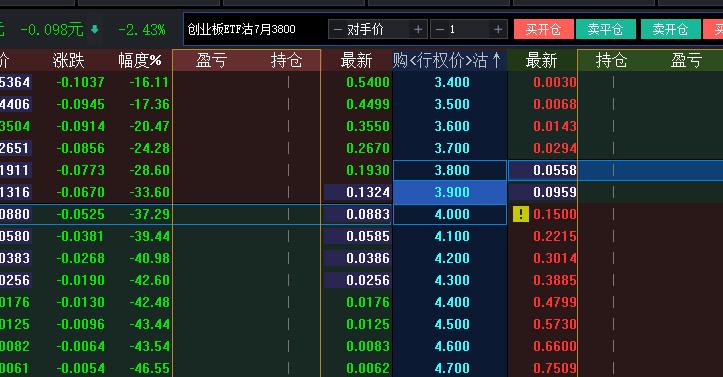Click the call-side 持仓 column header

286,60
